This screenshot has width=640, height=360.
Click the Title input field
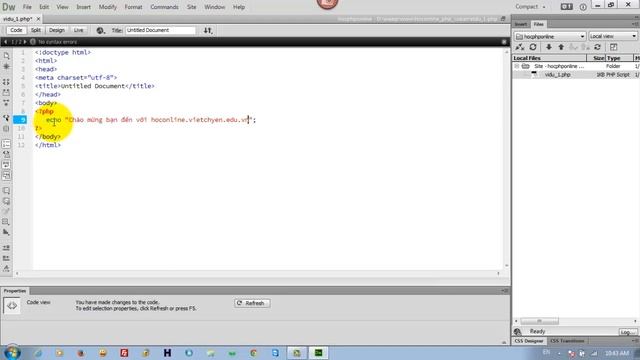pyautogui.click(x=160, y=30)
